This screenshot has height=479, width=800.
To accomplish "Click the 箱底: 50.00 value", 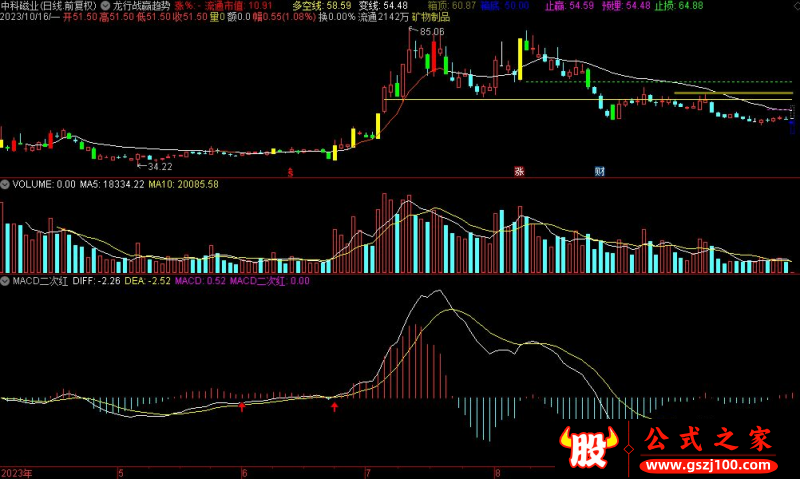I will (x=505, y=6).
